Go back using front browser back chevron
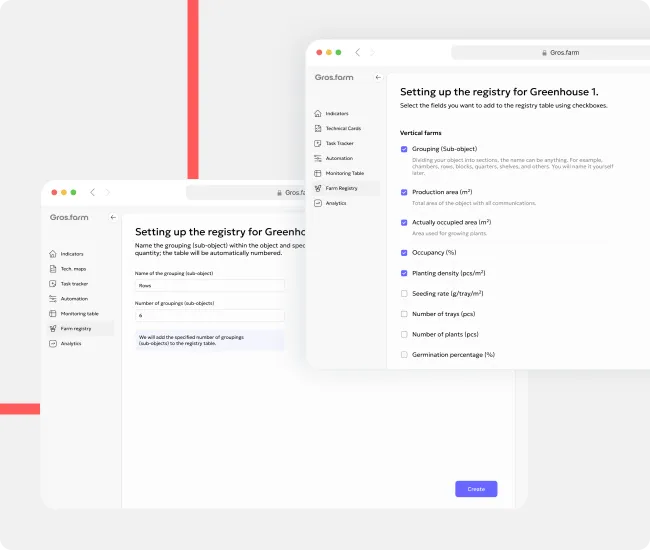 click(x=357, y=52)
